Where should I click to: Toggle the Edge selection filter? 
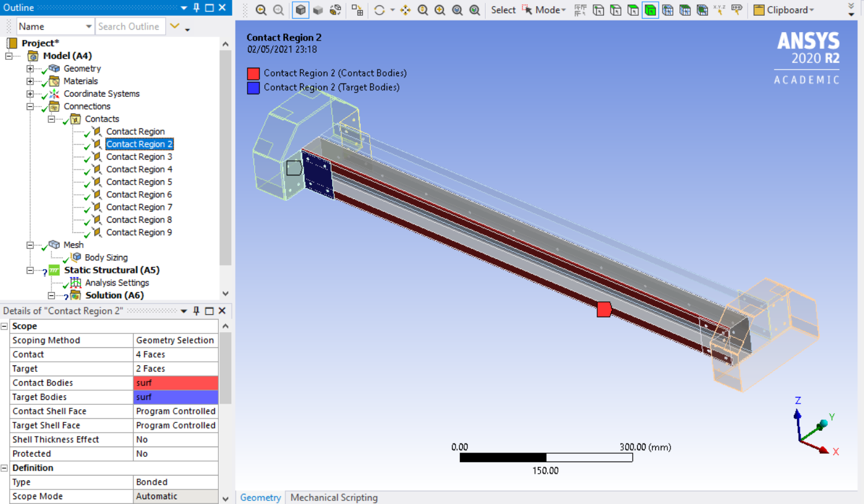click(617, 10)
